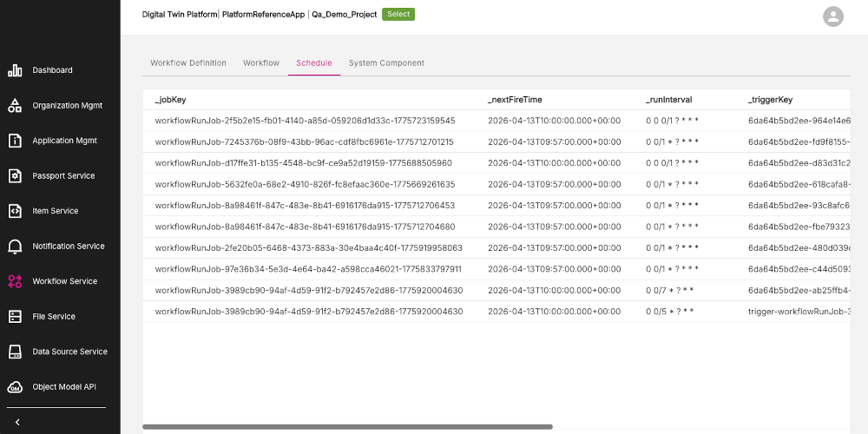Click the _jobKey column header
868x434 pixels.
170,100
